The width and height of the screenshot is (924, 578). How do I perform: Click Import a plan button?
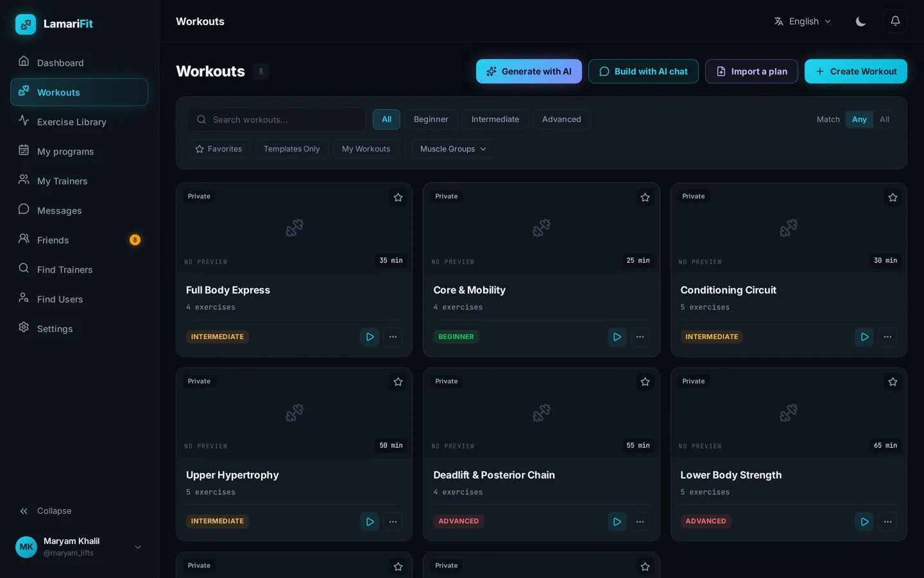click(751, 71)
